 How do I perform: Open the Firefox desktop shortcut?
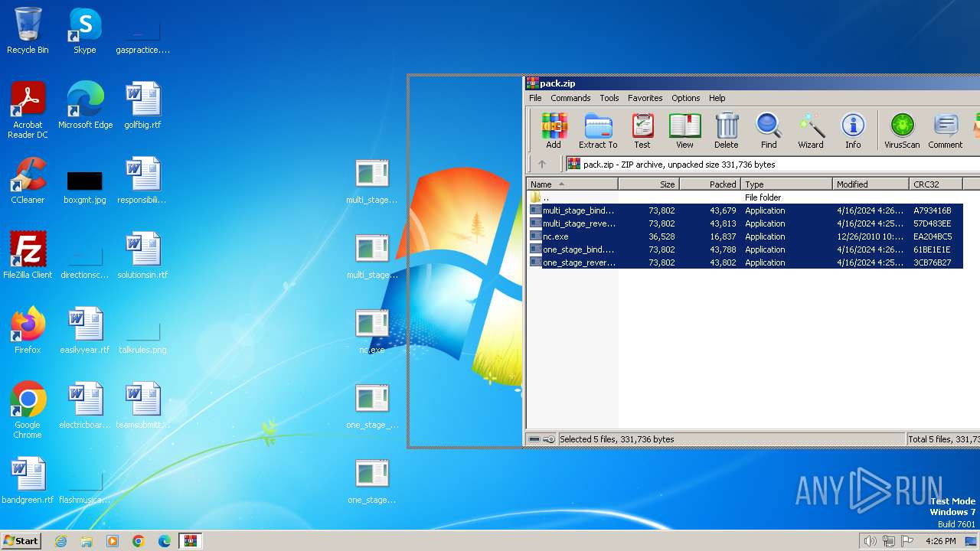28,331
